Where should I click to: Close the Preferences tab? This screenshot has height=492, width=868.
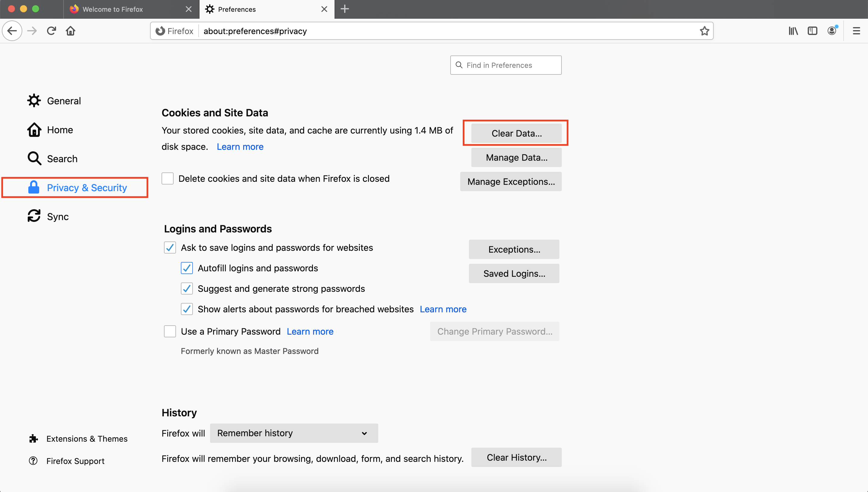pos(324,9)
